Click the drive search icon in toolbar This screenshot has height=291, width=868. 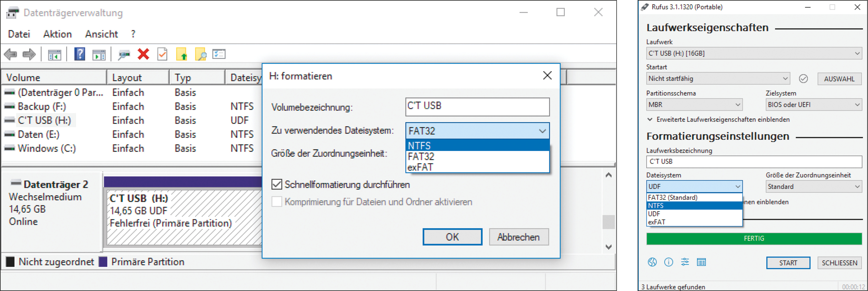[124, 54]
